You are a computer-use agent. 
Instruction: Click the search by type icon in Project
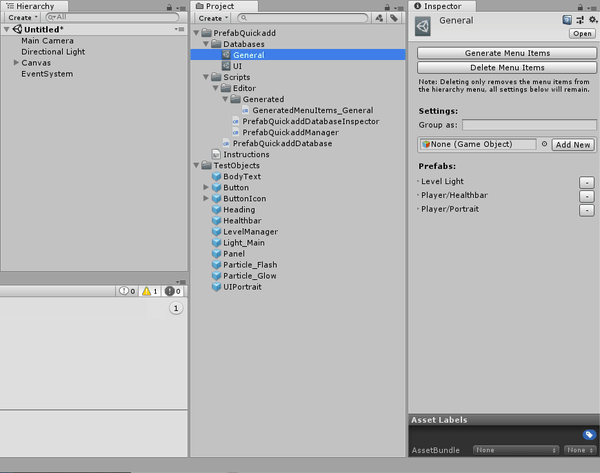tap(380, 18)
